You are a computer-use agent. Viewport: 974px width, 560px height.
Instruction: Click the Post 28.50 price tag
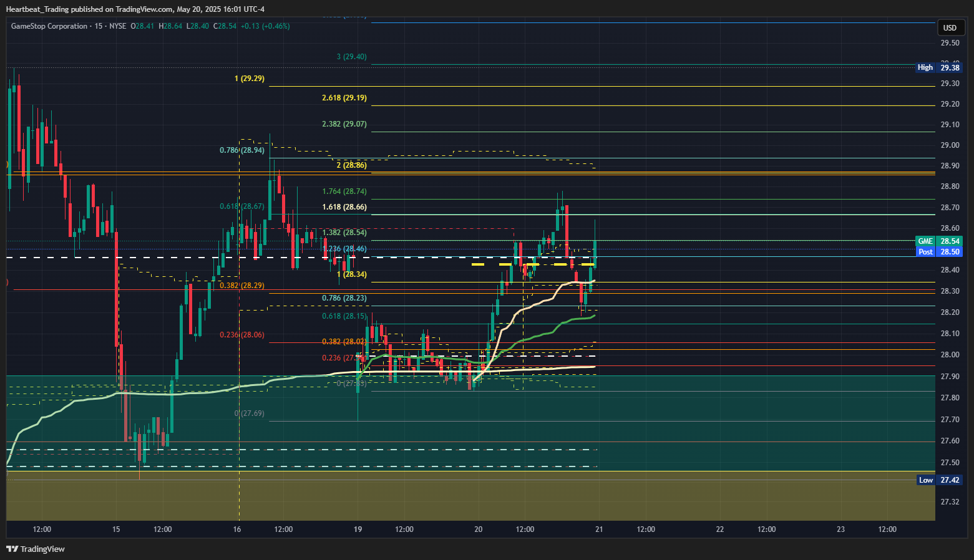939,252
